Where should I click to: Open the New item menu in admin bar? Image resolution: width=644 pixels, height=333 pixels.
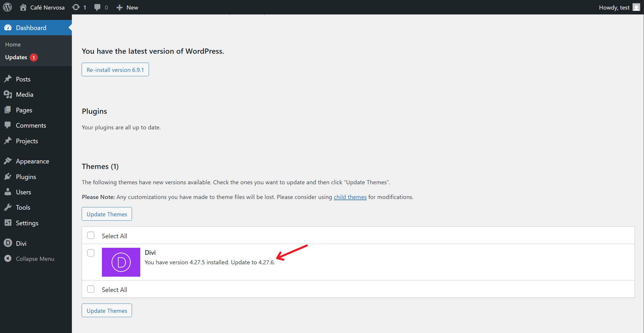point(127,7)
